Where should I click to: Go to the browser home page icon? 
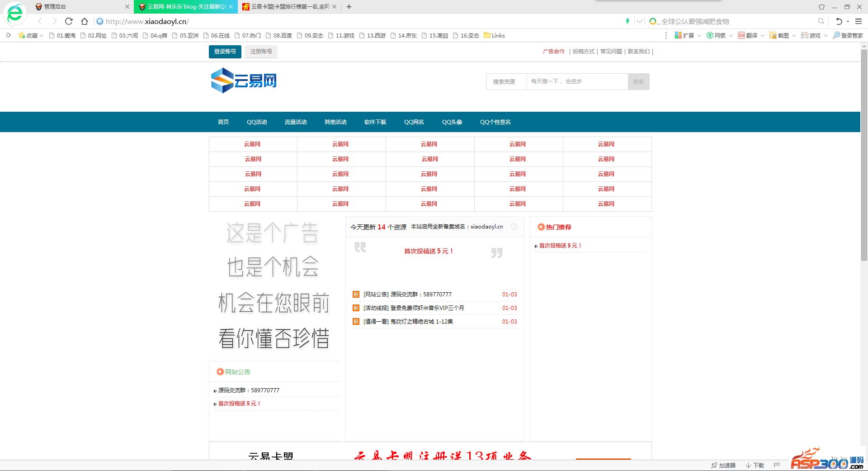85,21
